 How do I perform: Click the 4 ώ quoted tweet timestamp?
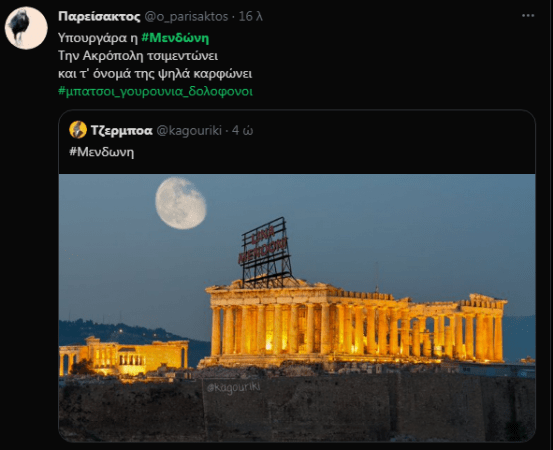click(242, 130)
